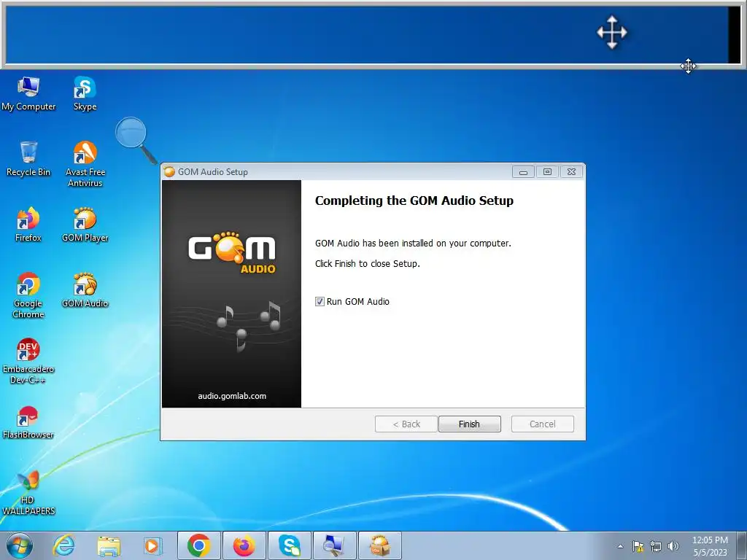Select Avast Free Antivirus desktop shortcut
Image resolution: width=747 pixels, height=560 pixels.
(x=85, y=164)
